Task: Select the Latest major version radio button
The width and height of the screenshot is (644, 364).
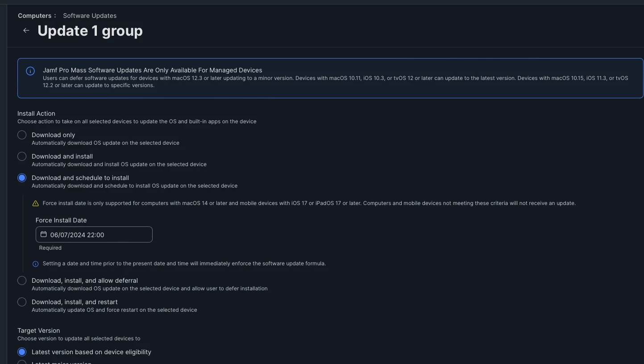Action: 22,362
